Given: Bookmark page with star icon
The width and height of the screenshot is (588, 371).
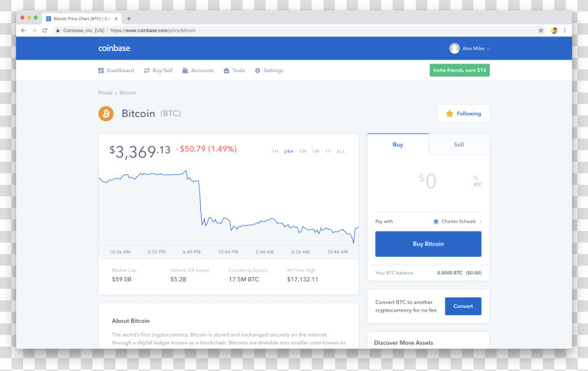Looking at the screenshot, I should point(540,30).
